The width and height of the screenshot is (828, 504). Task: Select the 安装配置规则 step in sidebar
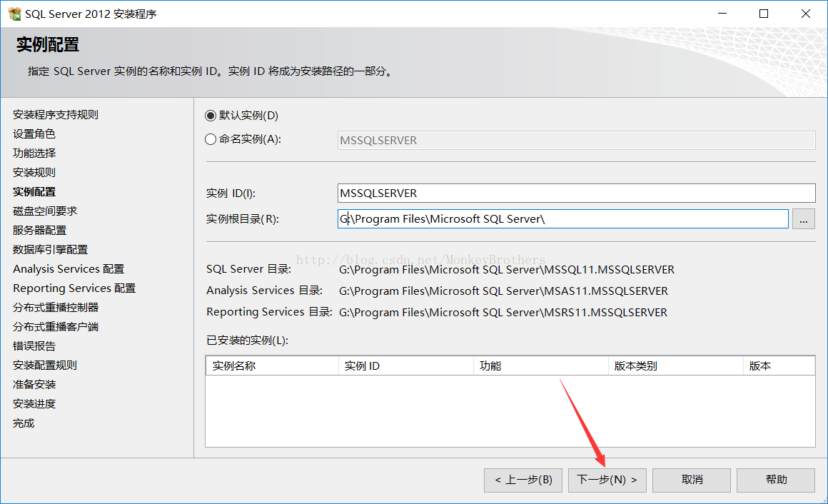point(45,366)
